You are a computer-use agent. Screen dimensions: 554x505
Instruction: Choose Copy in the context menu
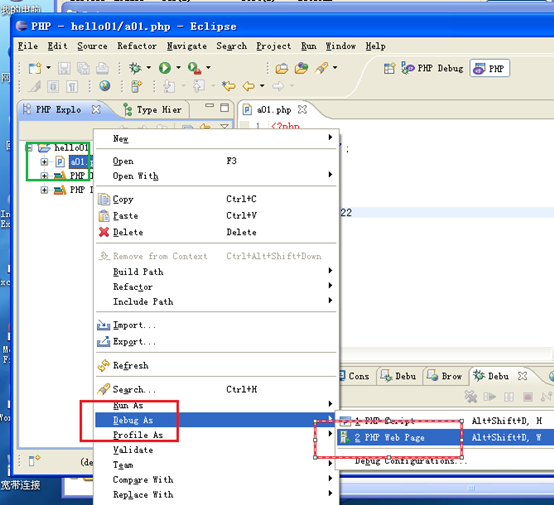pos(216,199)
